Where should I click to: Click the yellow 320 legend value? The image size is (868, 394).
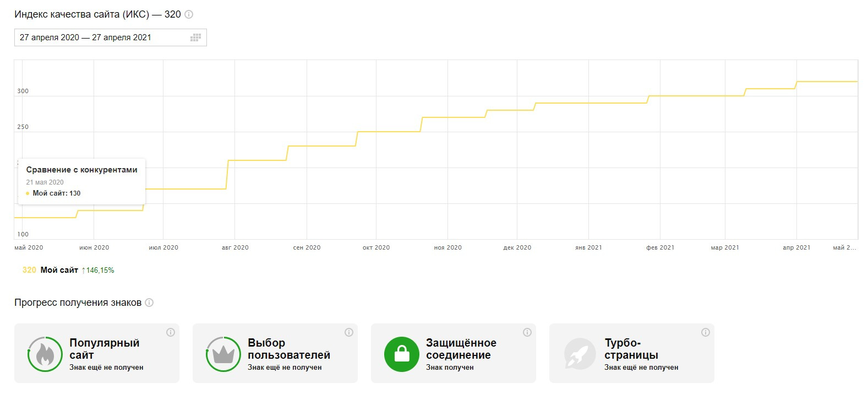(29, 270)
